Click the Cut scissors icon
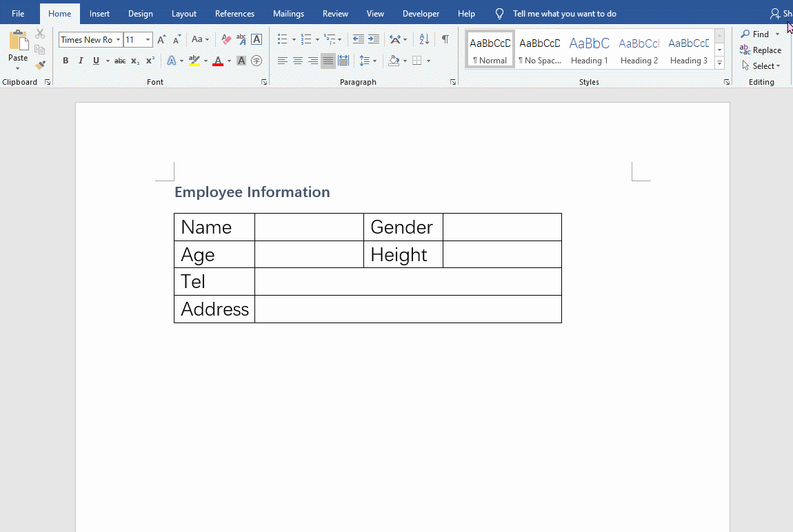 pos(40,34)
